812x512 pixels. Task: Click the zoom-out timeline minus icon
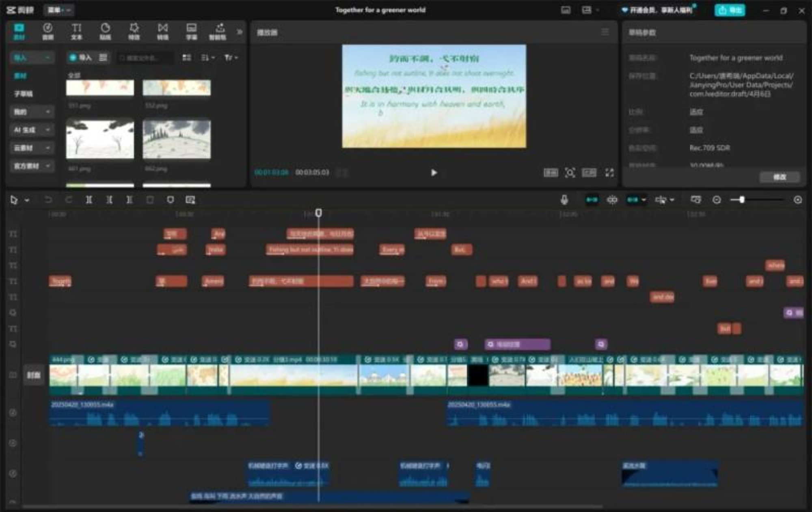tap(717, 200)
